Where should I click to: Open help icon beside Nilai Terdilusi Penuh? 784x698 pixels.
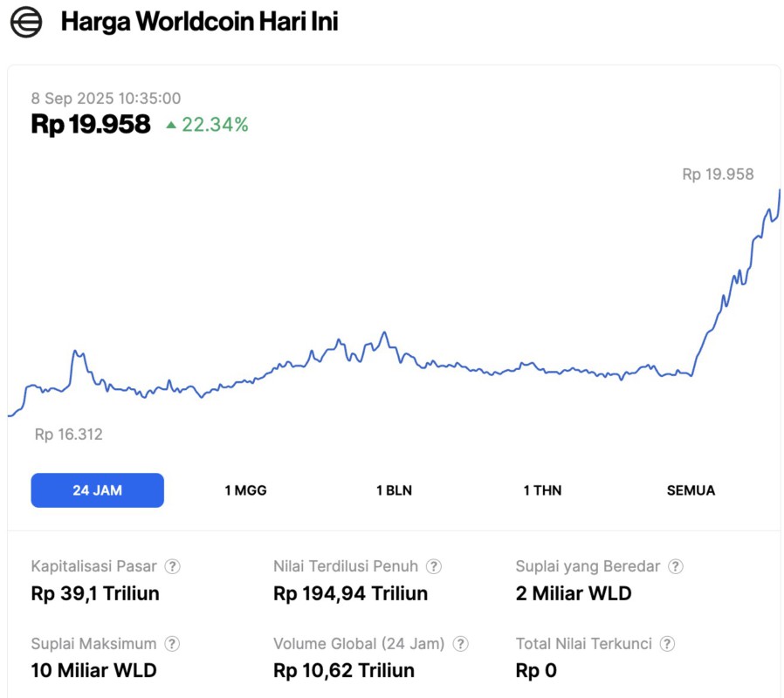click(434, 566)
